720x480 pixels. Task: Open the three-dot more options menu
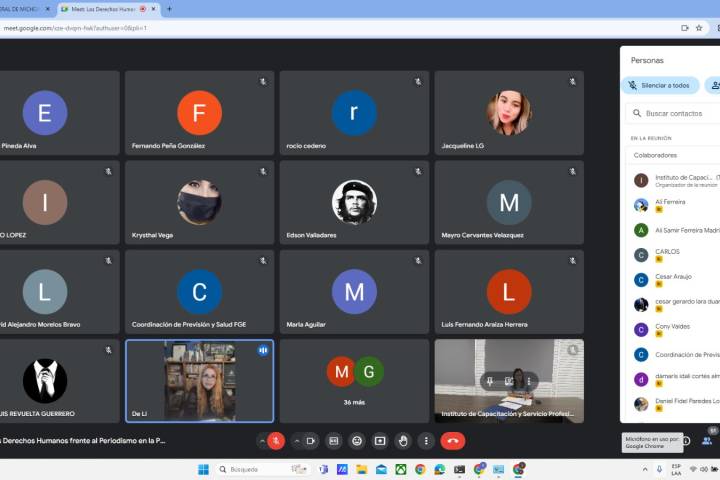click(x=427, y=440)
